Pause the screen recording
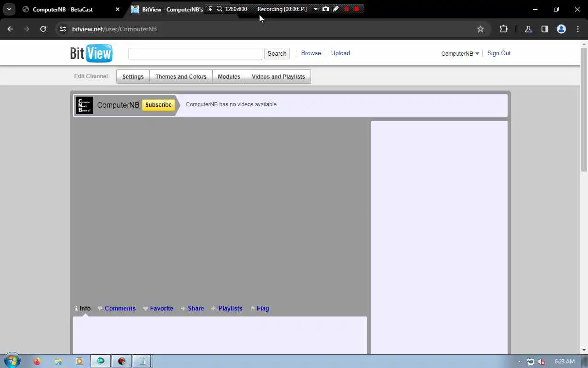This screenshot has width=588, height=368. [346, 9]
